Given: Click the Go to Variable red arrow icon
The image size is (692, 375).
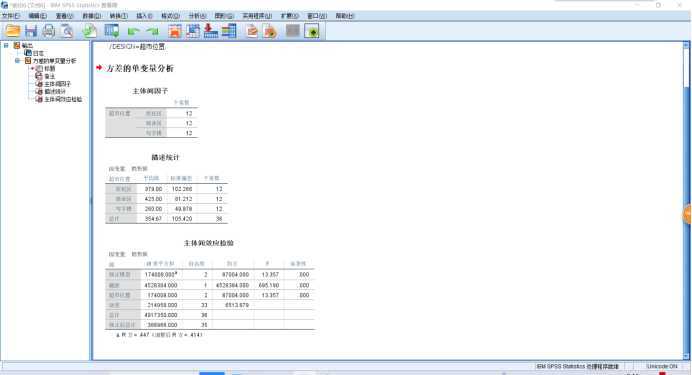Looking at the screenshot, I should coord(211,31).
